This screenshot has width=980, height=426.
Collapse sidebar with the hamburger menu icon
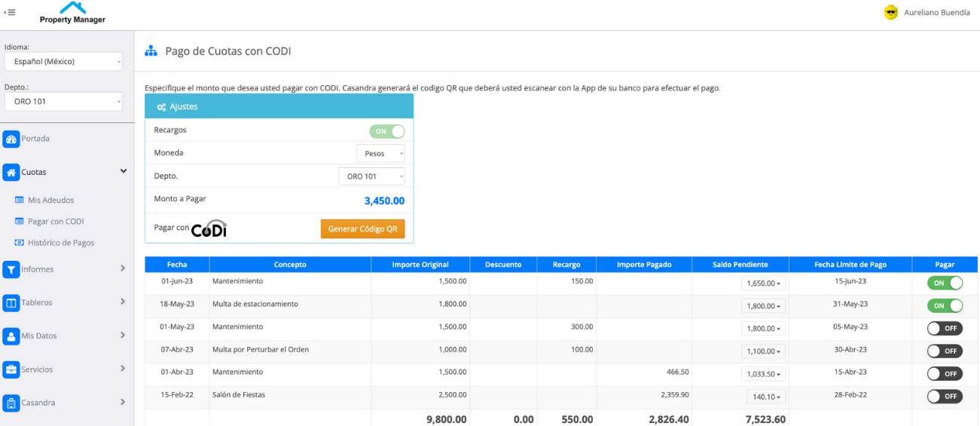click(10, 12)
